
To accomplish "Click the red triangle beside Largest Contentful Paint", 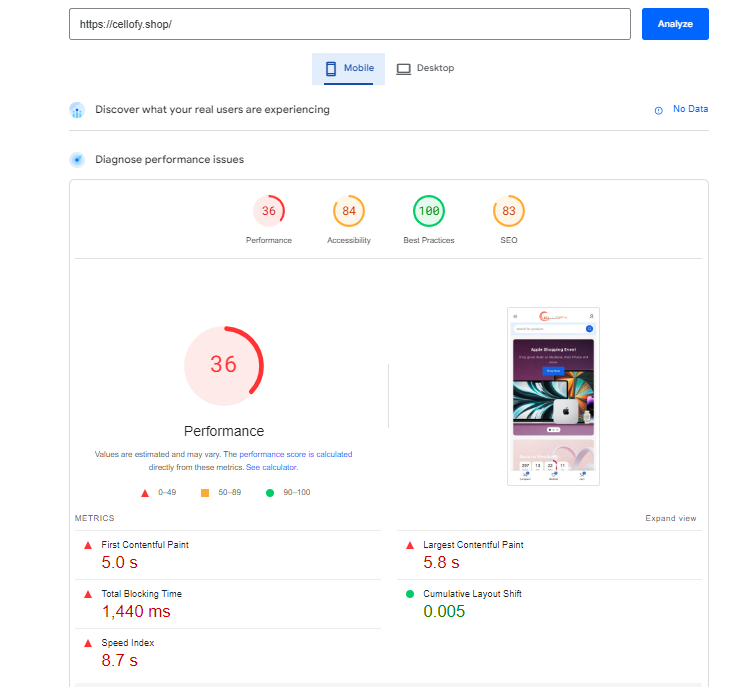I will [x=410, y=545].
